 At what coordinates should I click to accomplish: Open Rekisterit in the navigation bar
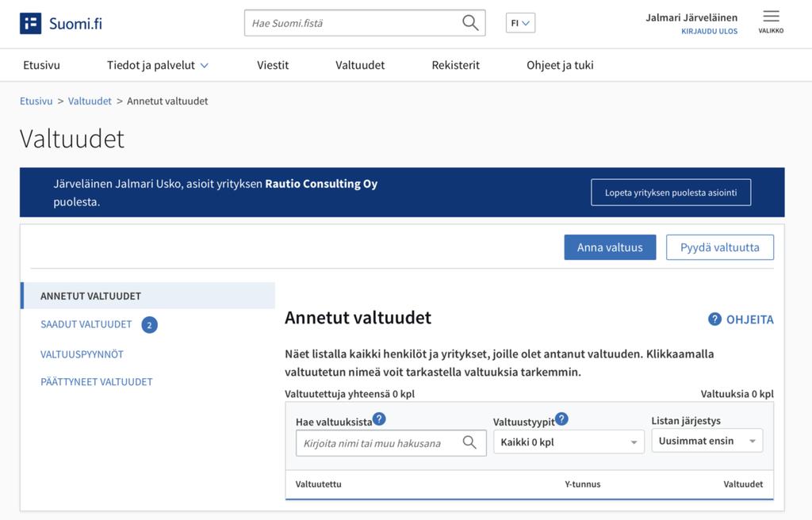point(456,65)
